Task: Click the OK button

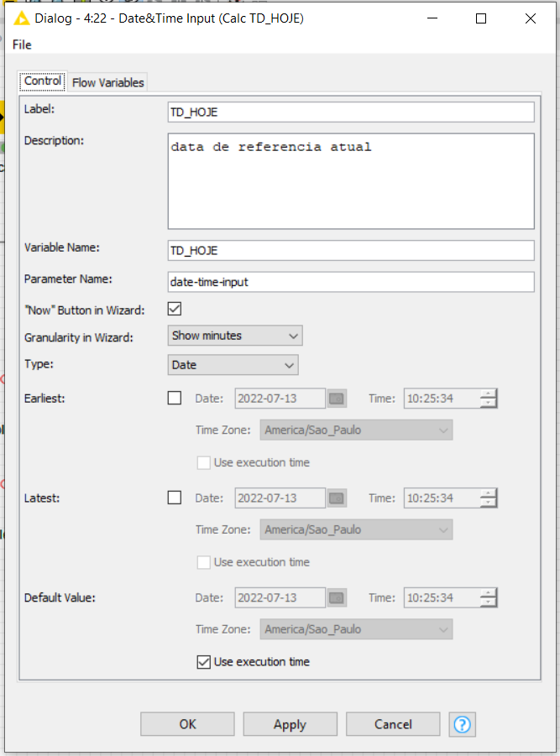Action: coord(187,724)
